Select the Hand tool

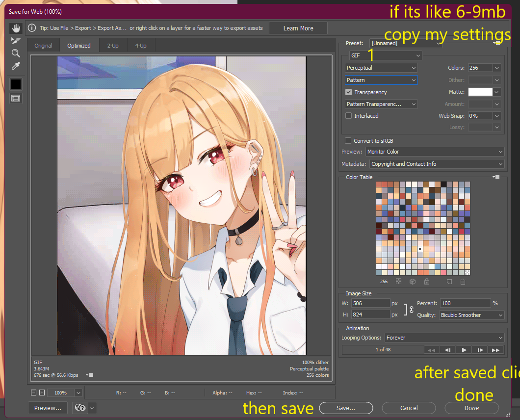tap(16, 28)
